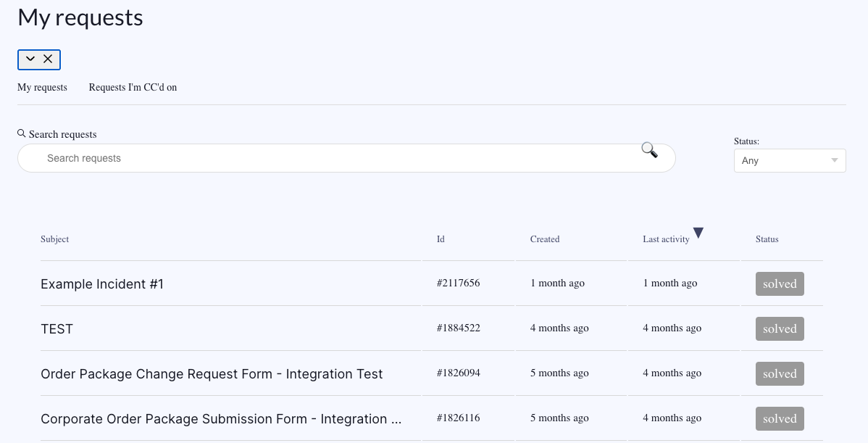Click solved badge for Order Package Change Request
This screenshot has height=443, width=868.
(x=780, y=374)
